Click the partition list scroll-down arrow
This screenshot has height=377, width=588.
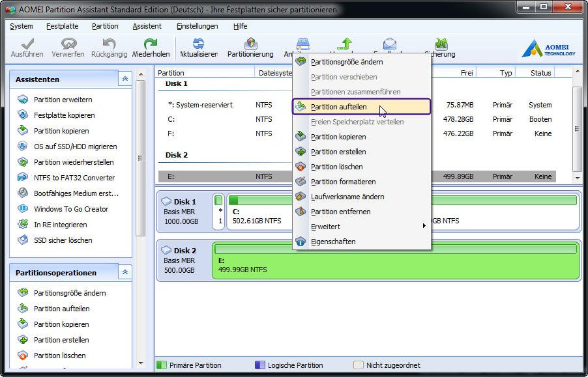tap(577, 178)
